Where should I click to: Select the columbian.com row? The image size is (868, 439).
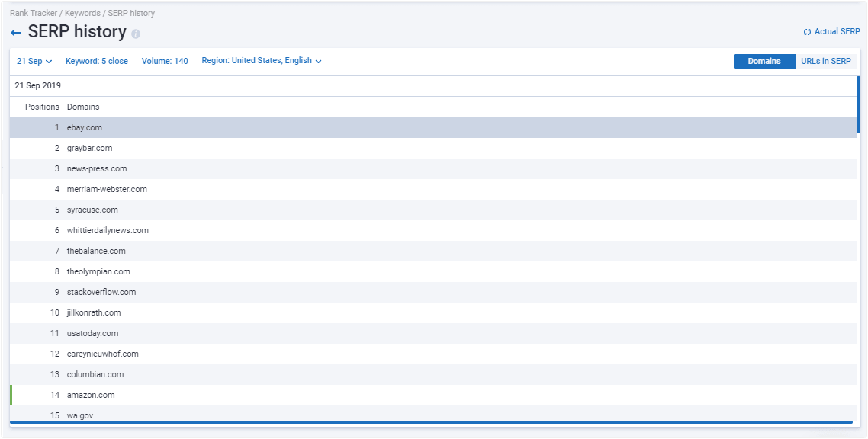[x=433, y=374]
